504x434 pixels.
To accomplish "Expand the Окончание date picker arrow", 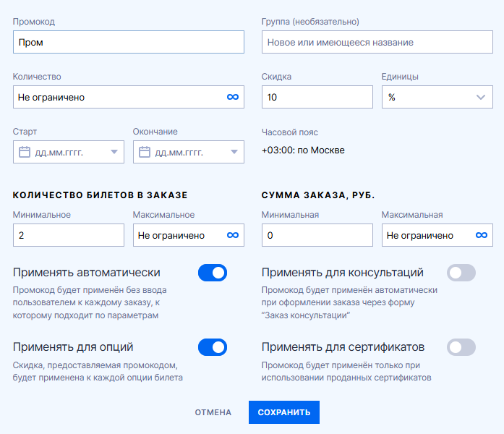I will coord(234,152).
